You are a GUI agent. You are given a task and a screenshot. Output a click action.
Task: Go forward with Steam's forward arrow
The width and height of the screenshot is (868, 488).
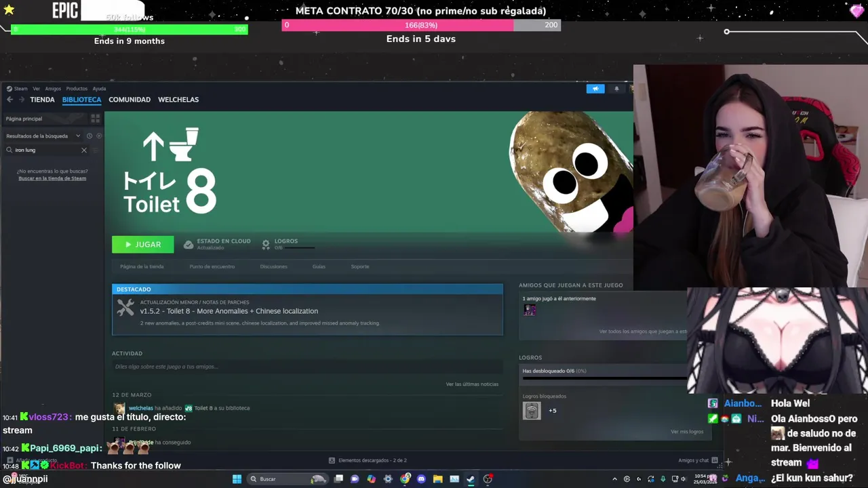click(x=22, y=100)
